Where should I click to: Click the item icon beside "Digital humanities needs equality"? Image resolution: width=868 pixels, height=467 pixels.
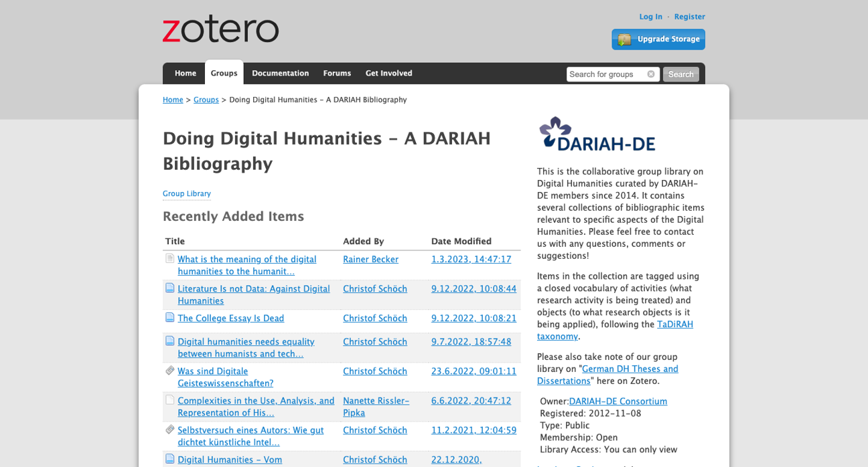pyautogui.click(x=169, y=339)
